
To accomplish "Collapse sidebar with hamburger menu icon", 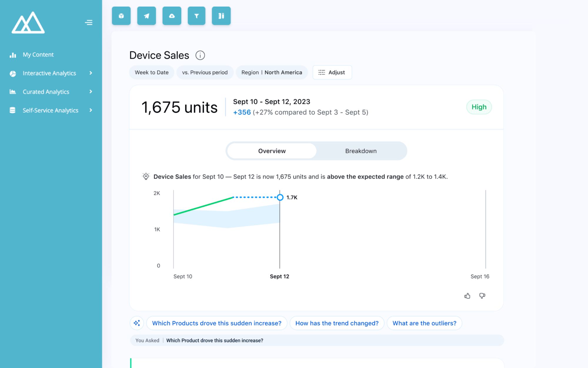I will [x=88, y=23].
